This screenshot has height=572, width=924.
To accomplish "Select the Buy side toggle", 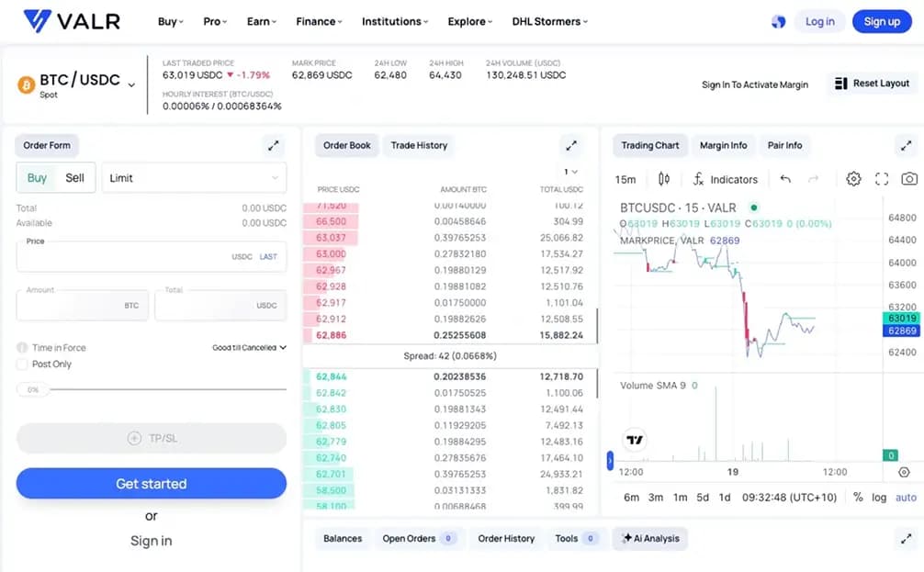I will tap(37, 178).
